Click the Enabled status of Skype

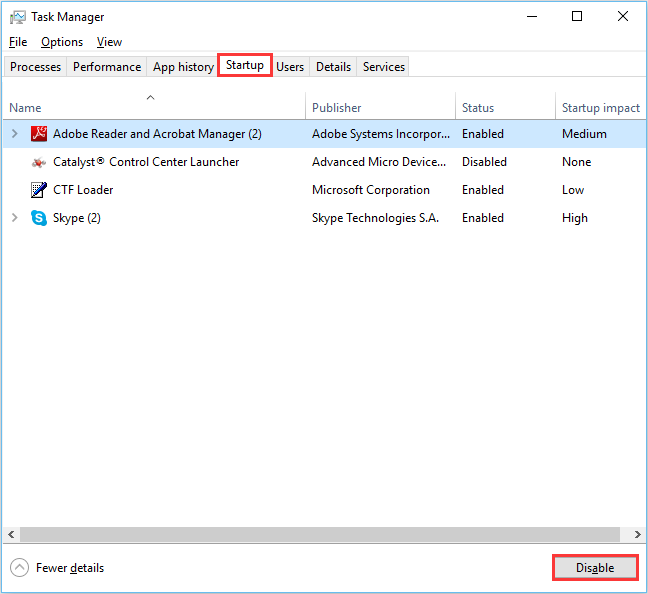point(483,218)
